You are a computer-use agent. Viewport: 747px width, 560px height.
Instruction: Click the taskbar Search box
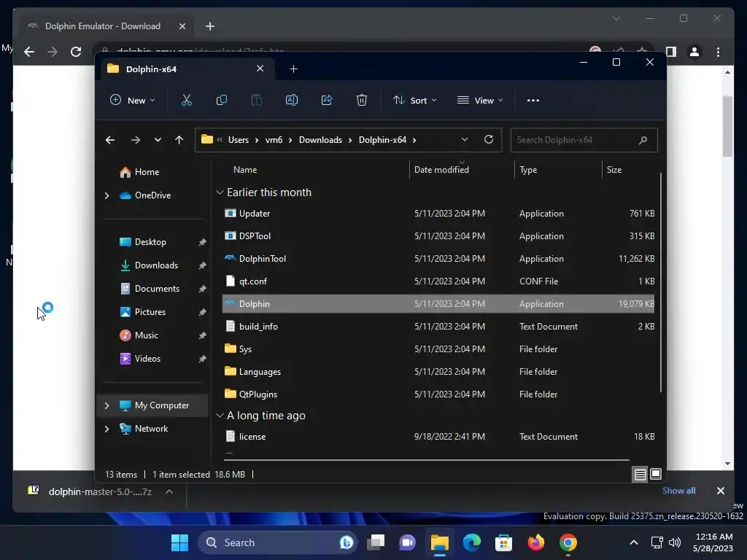(278, 542)
